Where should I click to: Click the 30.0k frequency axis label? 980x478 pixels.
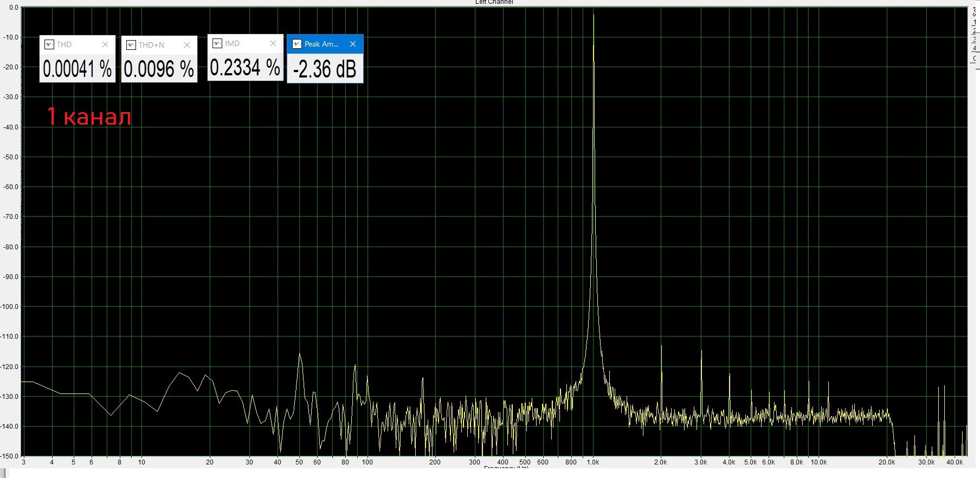click(x=926, y=462)
